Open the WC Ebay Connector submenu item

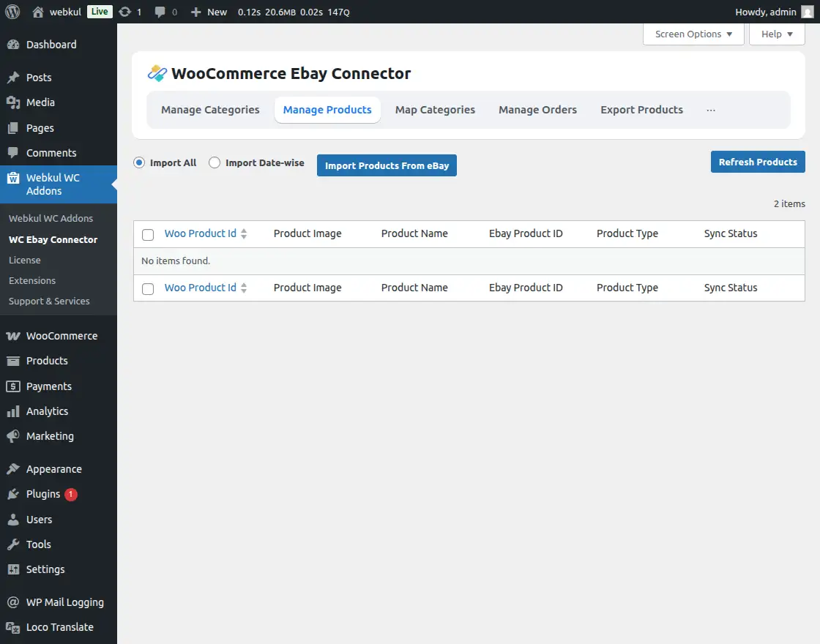pos(53,239)
